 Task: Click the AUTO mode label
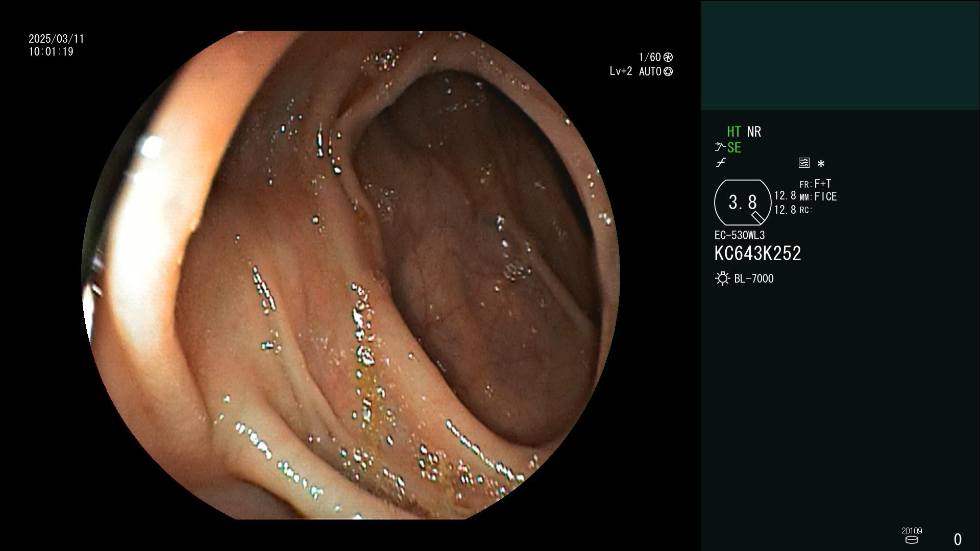(x=650, y=72)
